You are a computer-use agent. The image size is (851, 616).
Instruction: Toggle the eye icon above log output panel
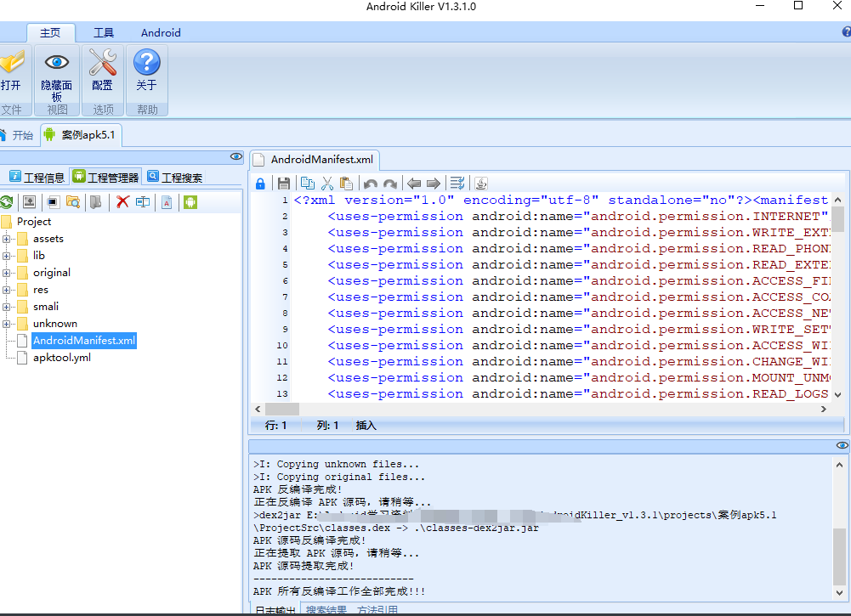pos(842,446)
